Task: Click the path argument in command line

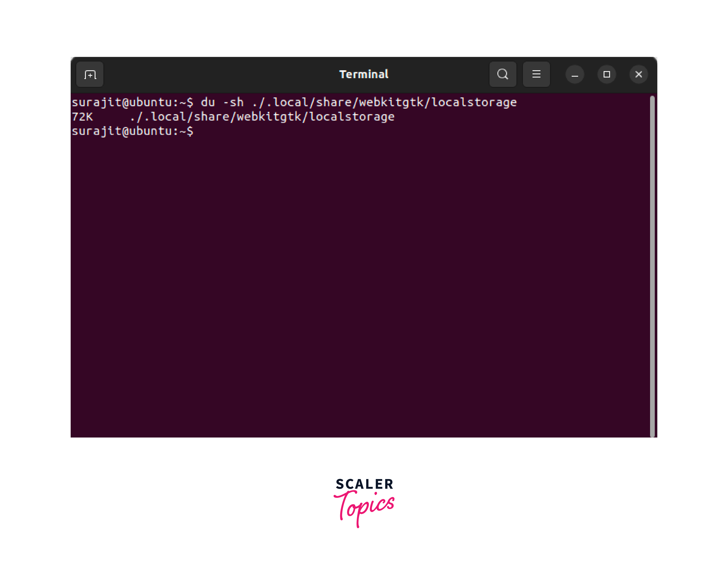Action: click(384, 102)
